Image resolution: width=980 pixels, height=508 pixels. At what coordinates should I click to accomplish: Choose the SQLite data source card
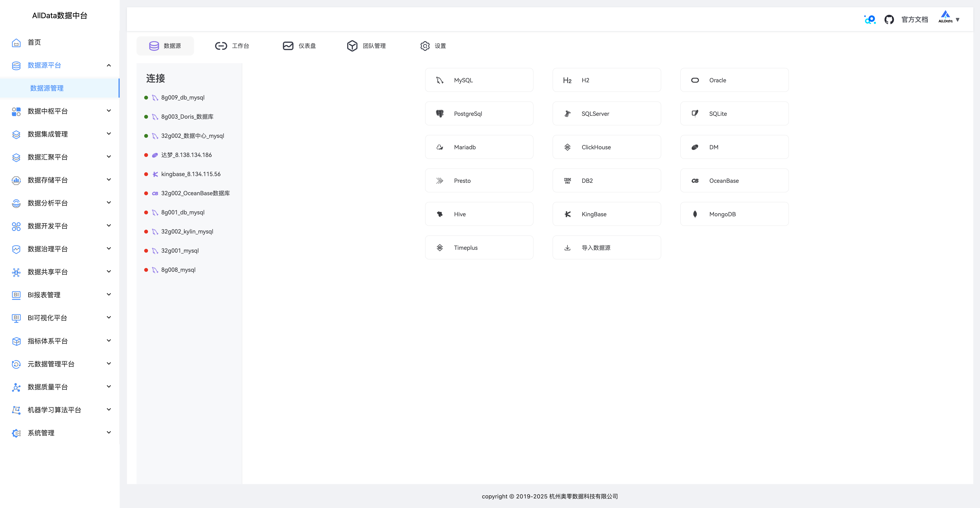coord(734,114)
